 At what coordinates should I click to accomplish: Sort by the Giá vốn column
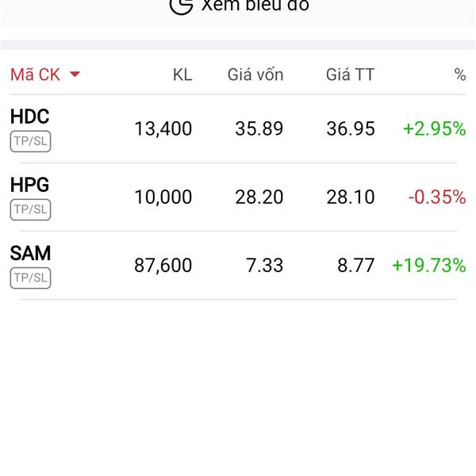(x=255, y=75)
